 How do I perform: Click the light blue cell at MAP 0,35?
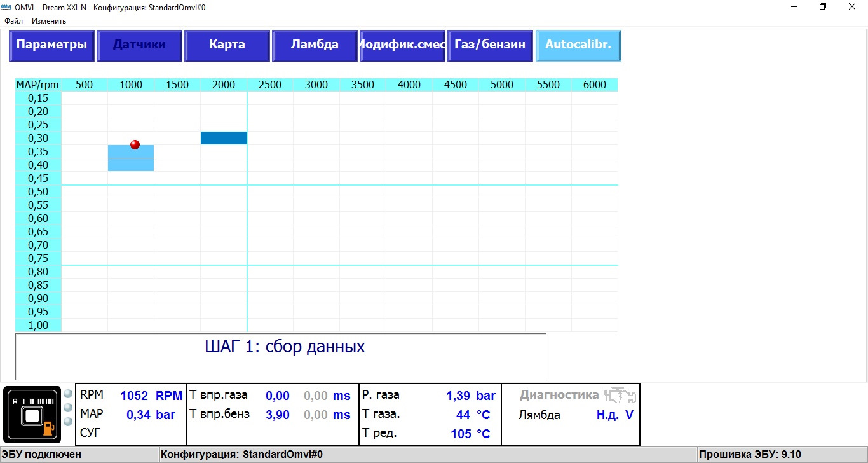(x=131, y=151)
